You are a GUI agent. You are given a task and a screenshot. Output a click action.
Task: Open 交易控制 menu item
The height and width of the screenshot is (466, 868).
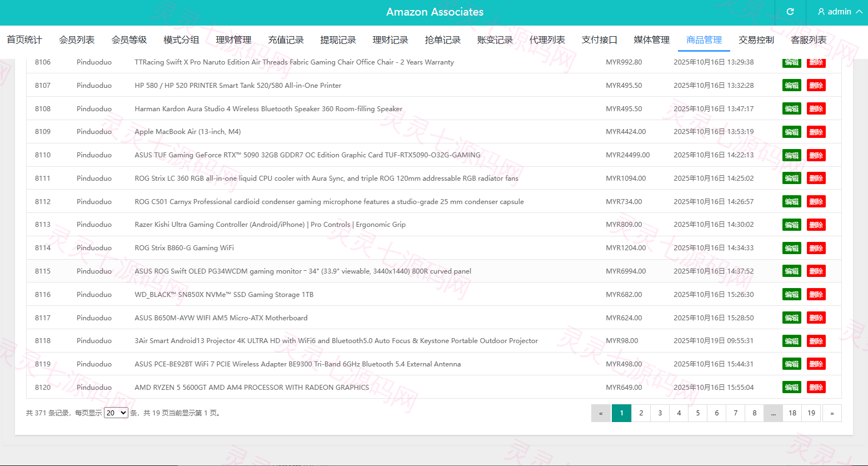(756, 39)
